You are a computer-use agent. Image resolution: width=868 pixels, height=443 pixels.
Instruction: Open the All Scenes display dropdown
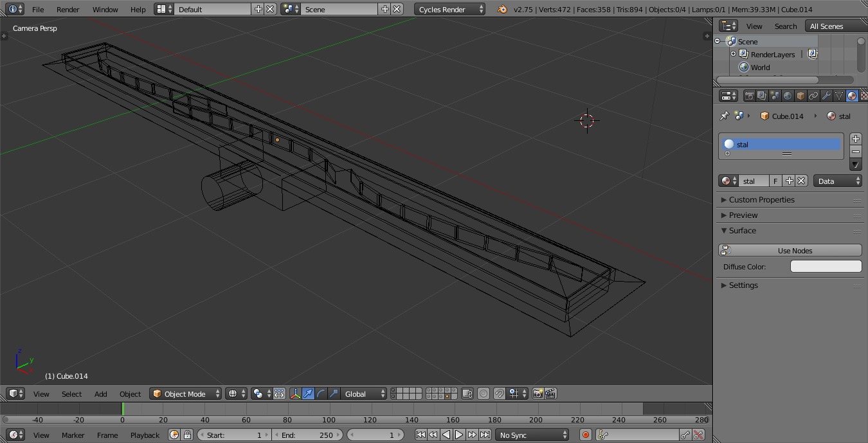(x=836, y=26)
